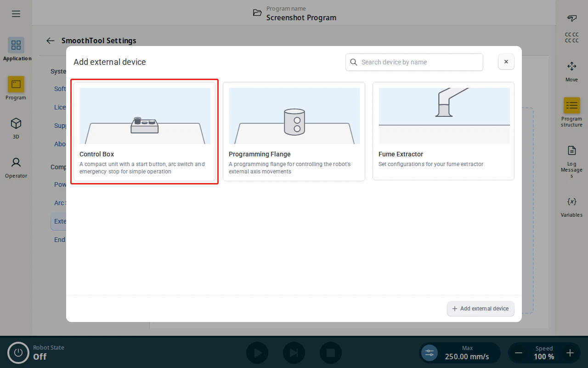The height and width of the screenshot is (368, 588).
Task: Click the 100 % speed value
Action: [x=544, y=356]
